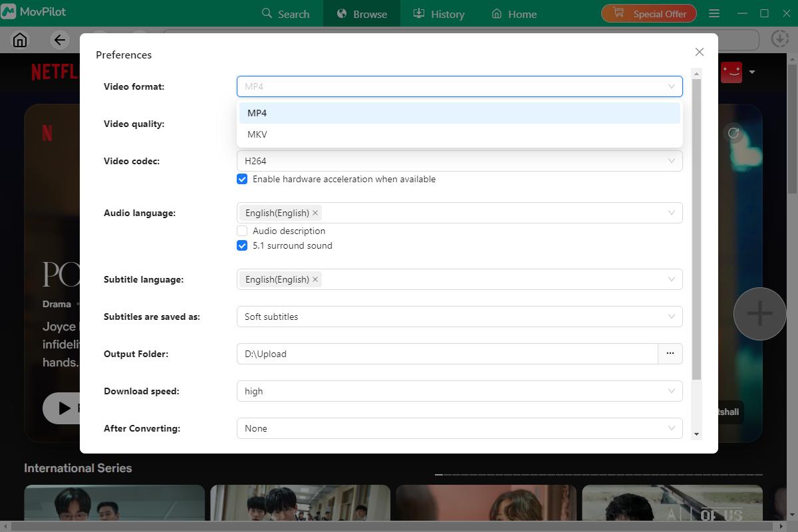Click the Preferences scrollbar down arrow

(697, 434)
